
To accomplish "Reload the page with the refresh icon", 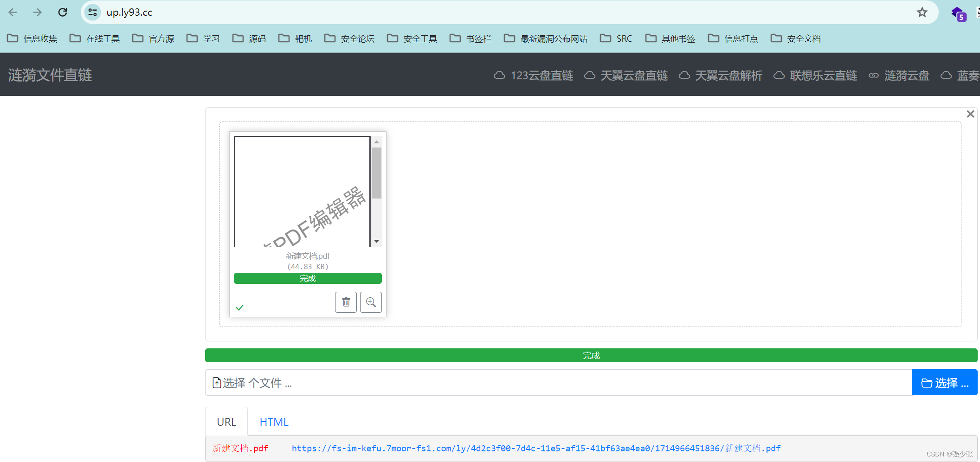I will pos(63,13).
